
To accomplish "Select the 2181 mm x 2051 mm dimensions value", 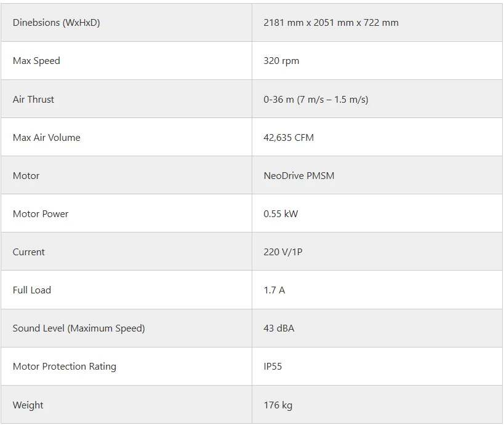I will (x=330, y=23).
